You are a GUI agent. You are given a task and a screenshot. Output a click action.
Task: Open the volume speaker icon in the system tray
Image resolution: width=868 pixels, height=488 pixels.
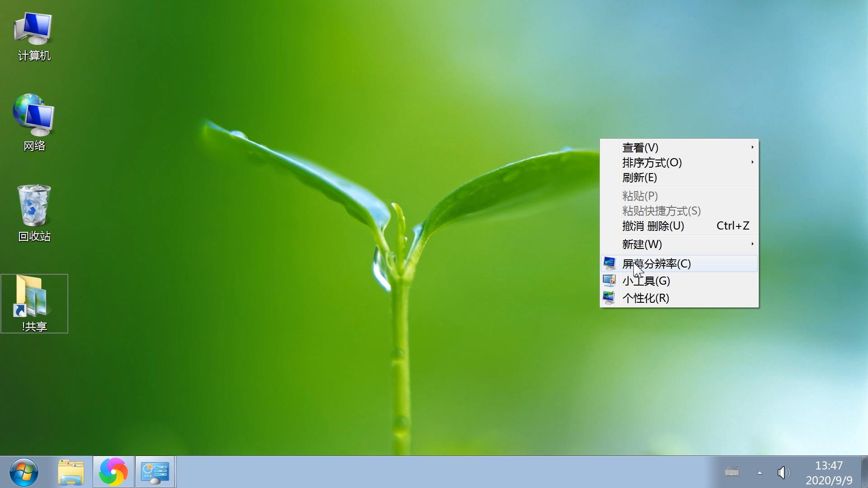click(783, 473)
